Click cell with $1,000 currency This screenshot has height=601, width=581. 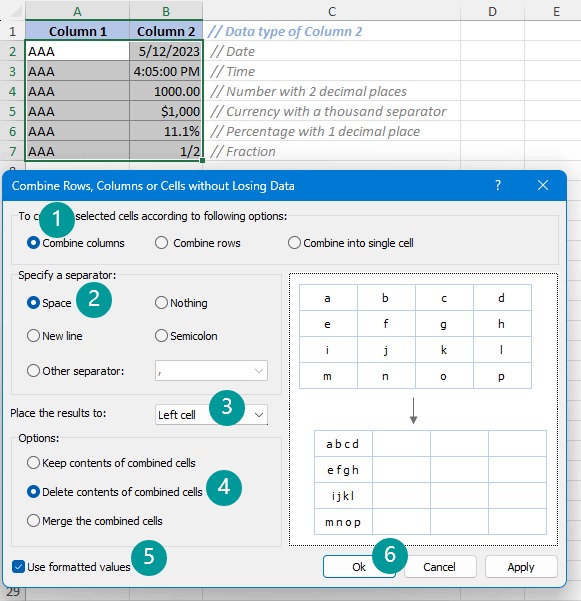(166, 111)
